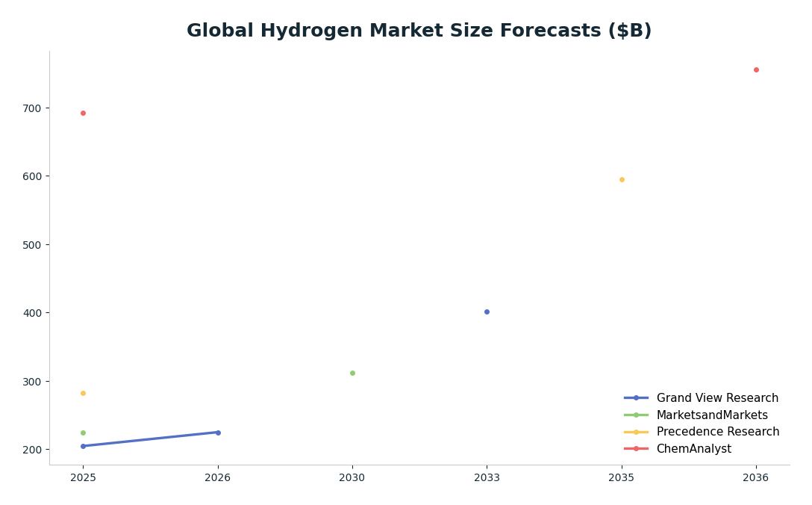The height and width of the screenshot is (505, 812).
Task: Click the Precedence Research legend label
Action: click(x=718, y=432)
